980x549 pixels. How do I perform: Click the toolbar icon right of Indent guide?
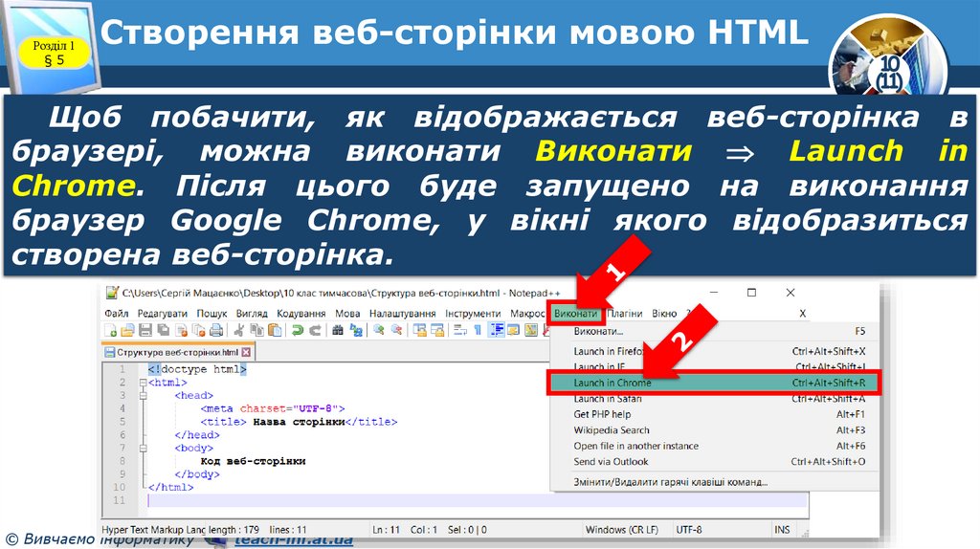tap(514, 330)
